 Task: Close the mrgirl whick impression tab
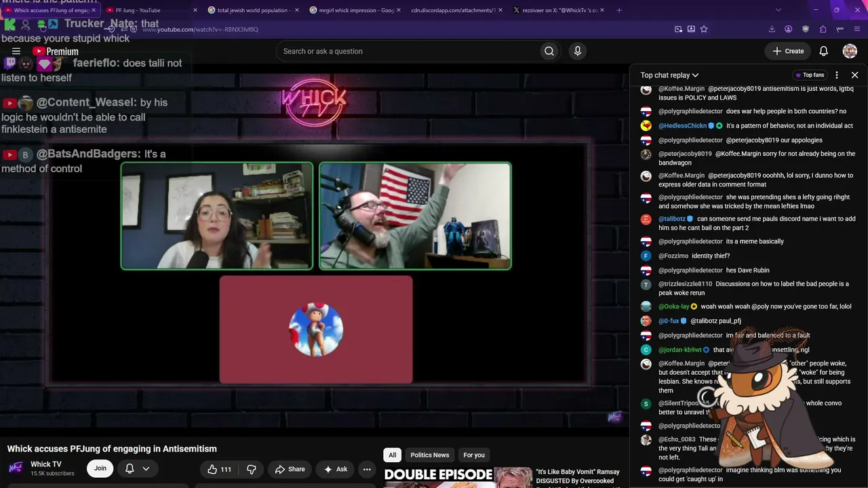[399, 10]
